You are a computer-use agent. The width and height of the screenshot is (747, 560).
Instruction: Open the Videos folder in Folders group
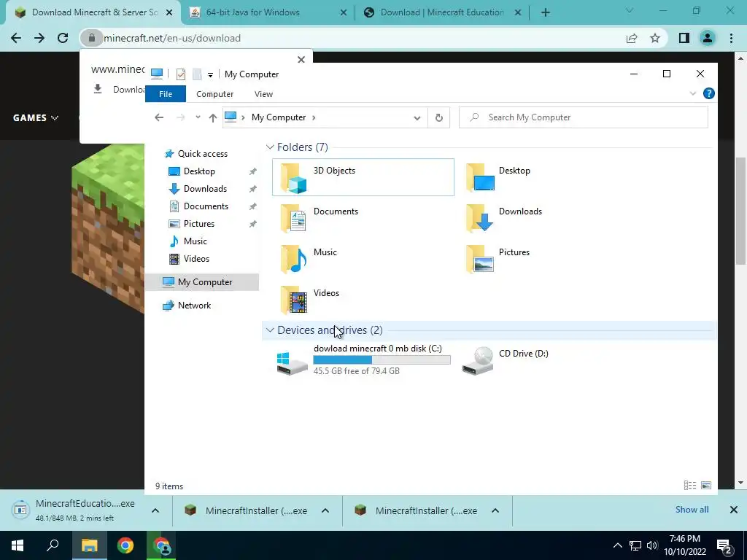[309, 300]
